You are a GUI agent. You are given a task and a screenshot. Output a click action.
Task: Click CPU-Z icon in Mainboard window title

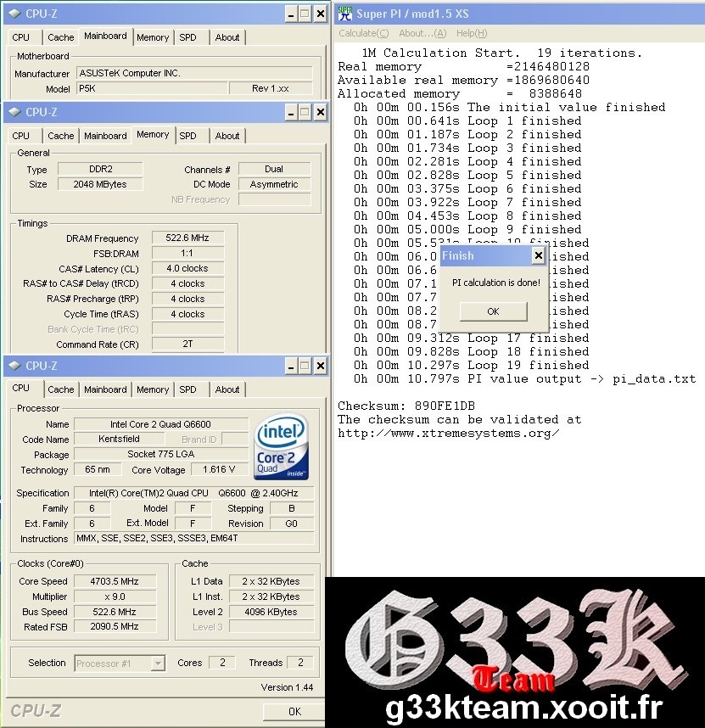pyautogui.click(x=15, y=14)
